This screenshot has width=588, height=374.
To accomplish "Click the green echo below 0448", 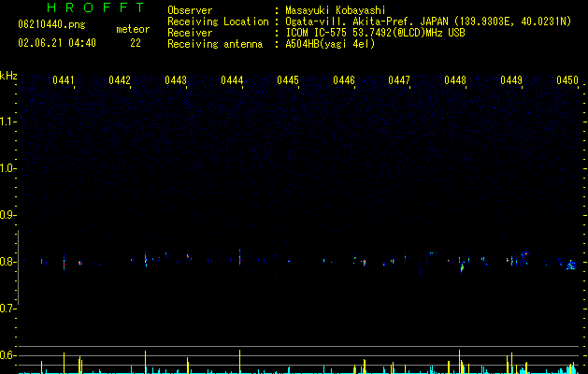I will [462, 267].
